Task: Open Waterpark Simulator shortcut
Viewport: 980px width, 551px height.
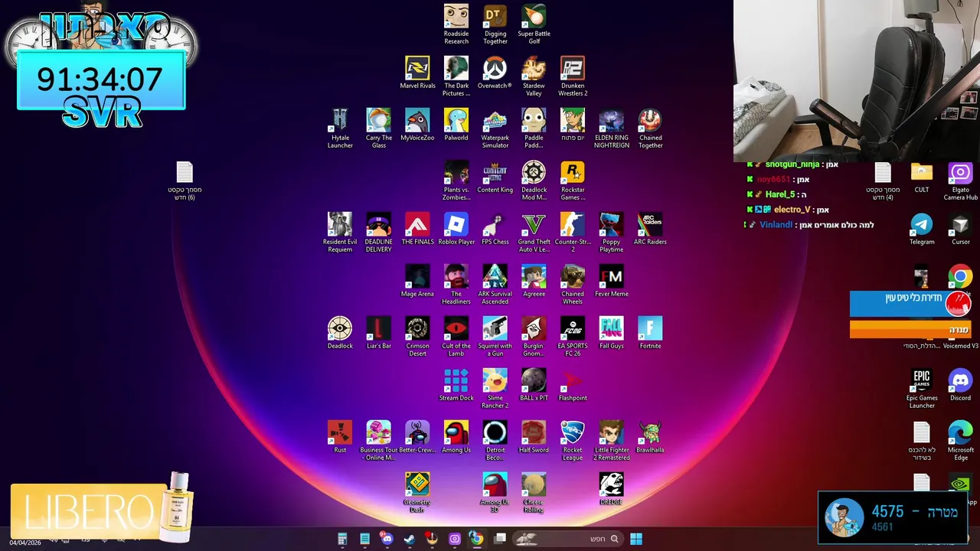Action: point(495,129)
